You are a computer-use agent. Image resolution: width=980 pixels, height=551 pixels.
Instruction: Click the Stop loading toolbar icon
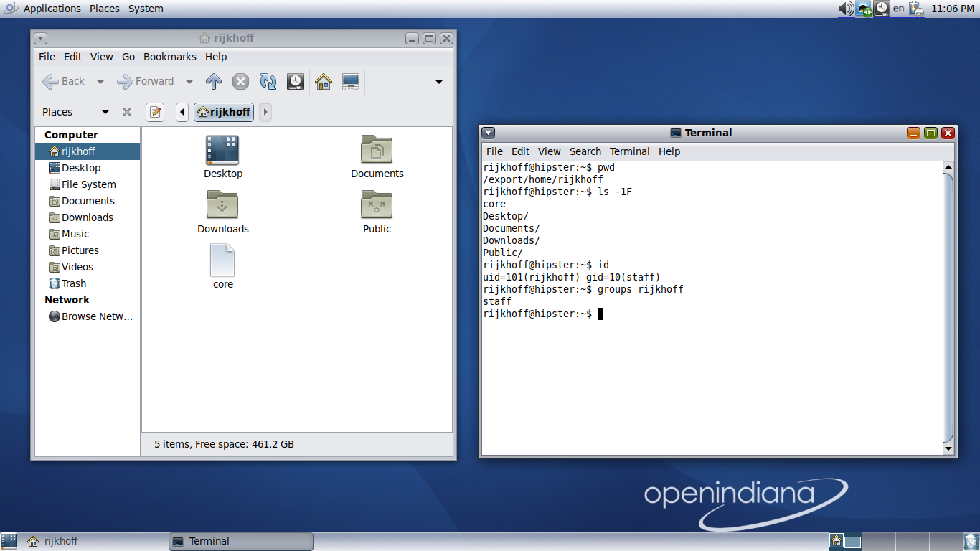pyautogui.click(x=241, y=81)
